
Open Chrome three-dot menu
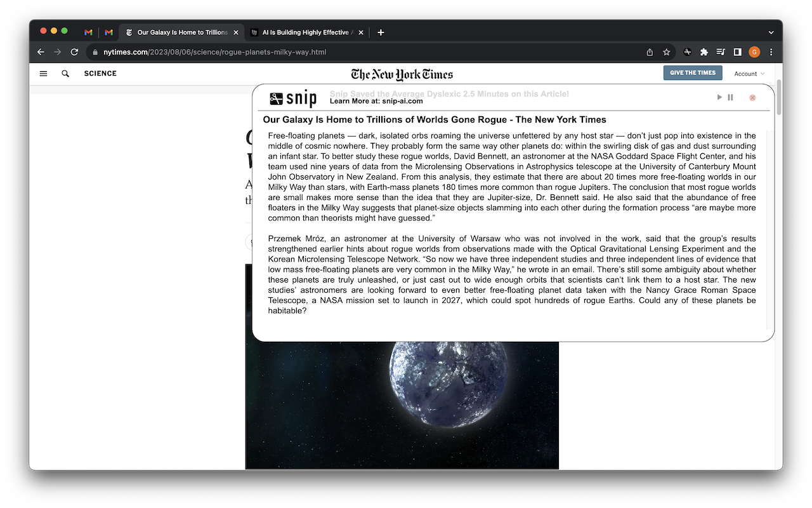(771, 52)
